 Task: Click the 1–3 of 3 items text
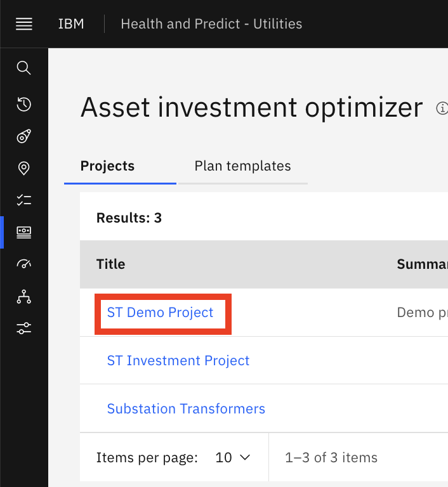coord(331,457)
